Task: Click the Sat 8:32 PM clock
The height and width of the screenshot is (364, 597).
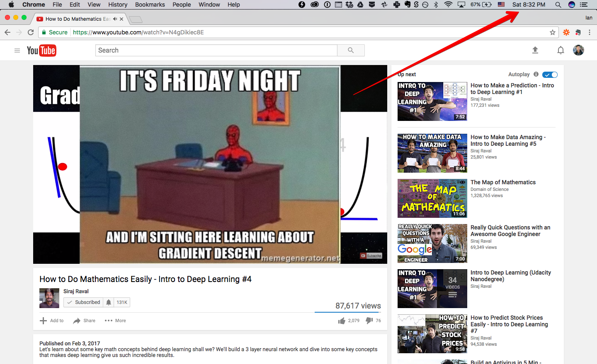Action: pos(529,5)
